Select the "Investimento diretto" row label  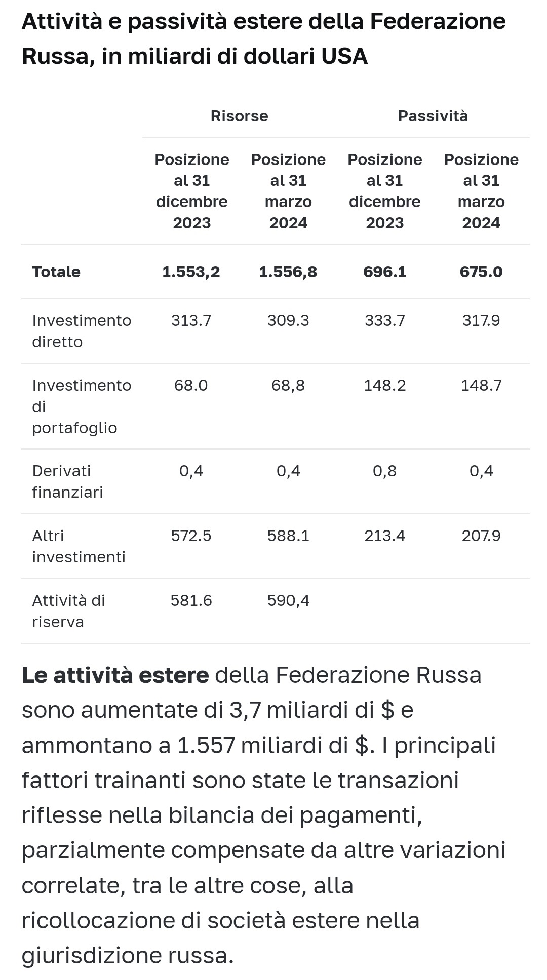point(81,331)
